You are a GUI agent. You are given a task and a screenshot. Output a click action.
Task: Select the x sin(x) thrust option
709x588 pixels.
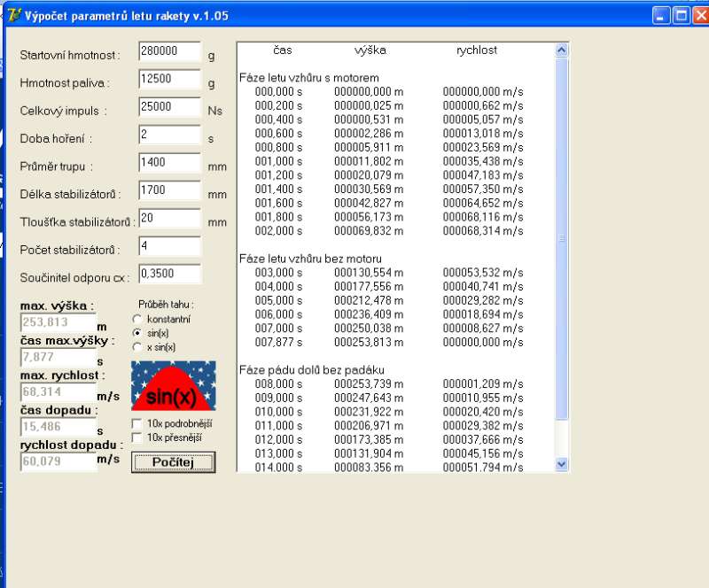coord(136,347)
